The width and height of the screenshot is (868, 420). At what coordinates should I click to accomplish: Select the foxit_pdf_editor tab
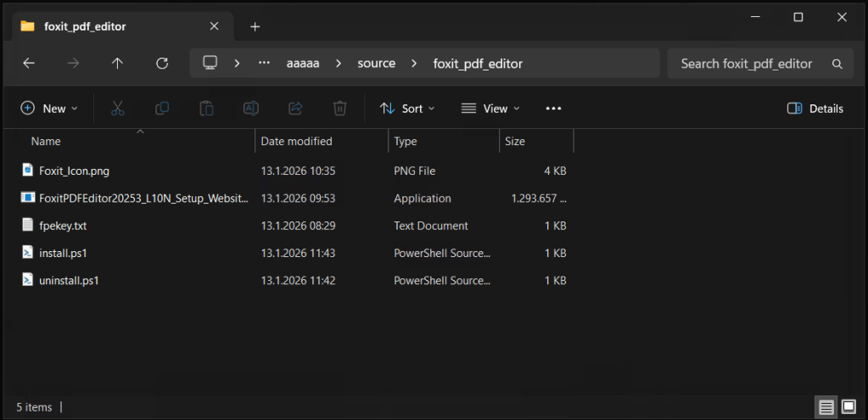tap(85, 26)
